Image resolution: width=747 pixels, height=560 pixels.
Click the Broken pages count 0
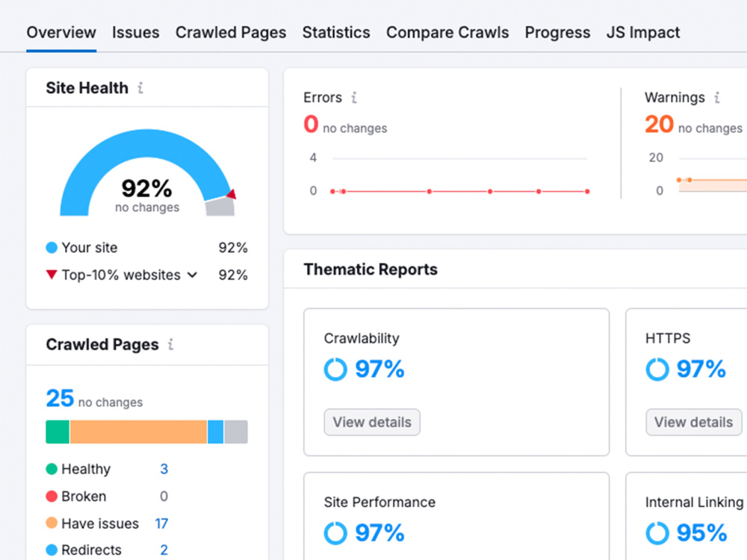pos(164,497)
